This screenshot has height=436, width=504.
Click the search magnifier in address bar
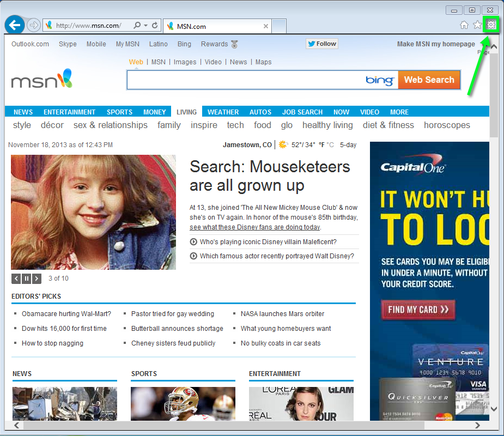point(137,25)
